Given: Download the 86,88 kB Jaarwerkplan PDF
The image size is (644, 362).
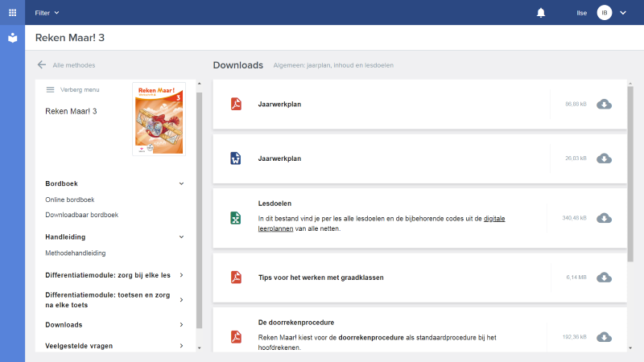Looking at the screenshot, I should 604,105.
